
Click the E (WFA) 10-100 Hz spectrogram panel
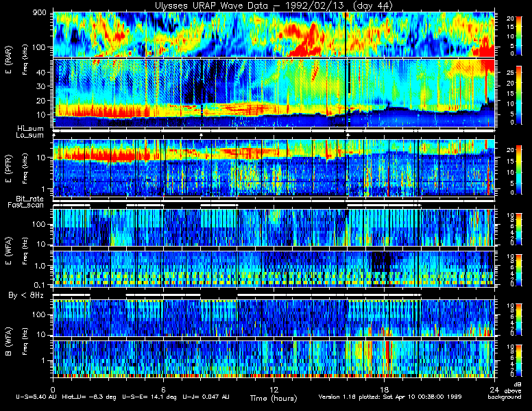[274, 227]
